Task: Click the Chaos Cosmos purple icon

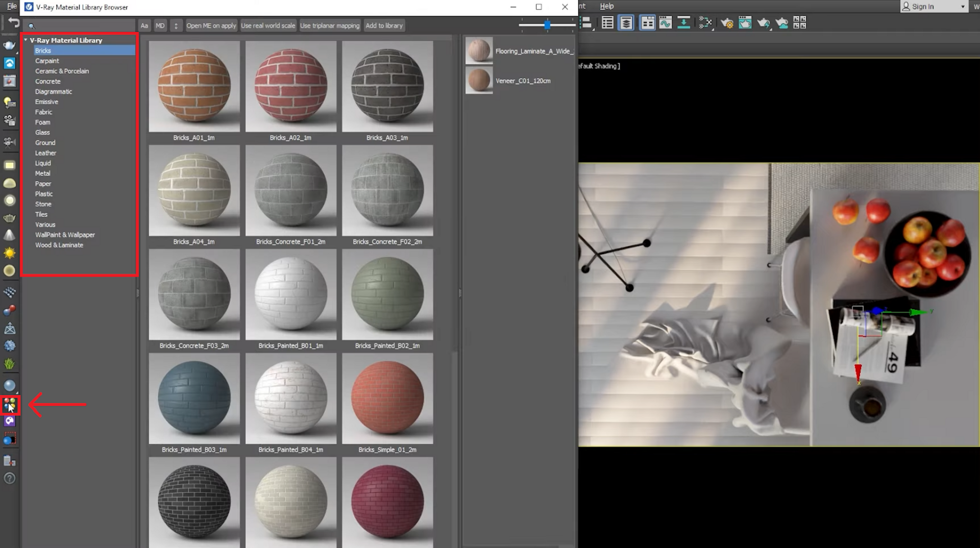Action: 10,421
